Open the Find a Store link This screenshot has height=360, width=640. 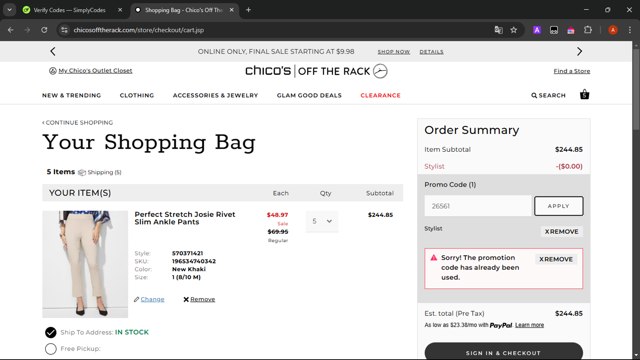[572, 71]
